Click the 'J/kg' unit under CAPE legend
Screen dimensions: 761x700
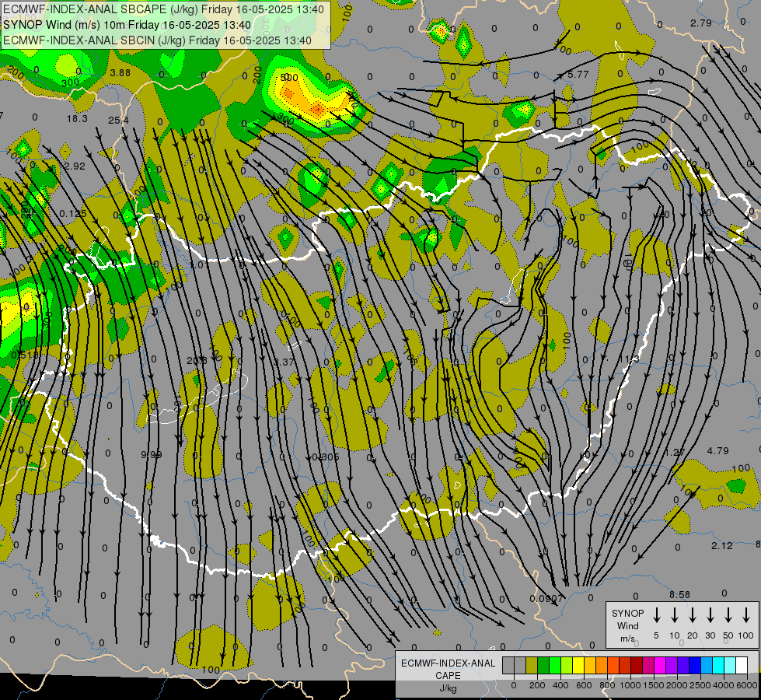[x=448, y=688]
